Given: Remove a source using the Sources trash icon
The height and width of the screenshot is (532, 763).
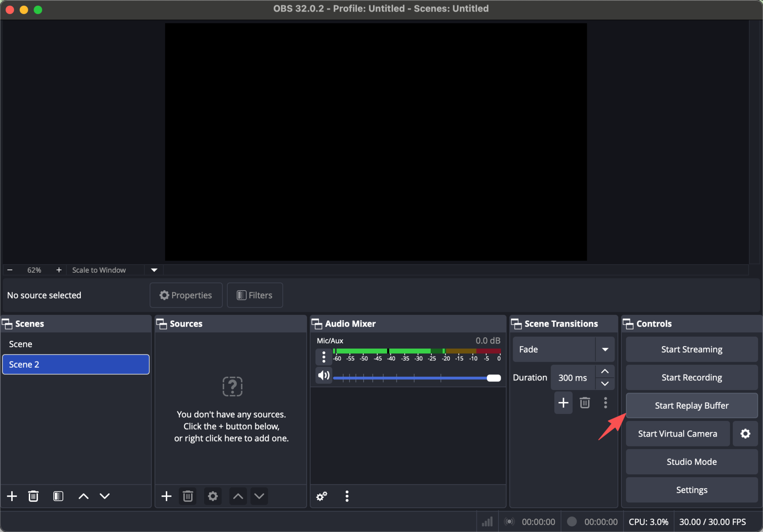Looking at the screenshot, I should [187, 496].
